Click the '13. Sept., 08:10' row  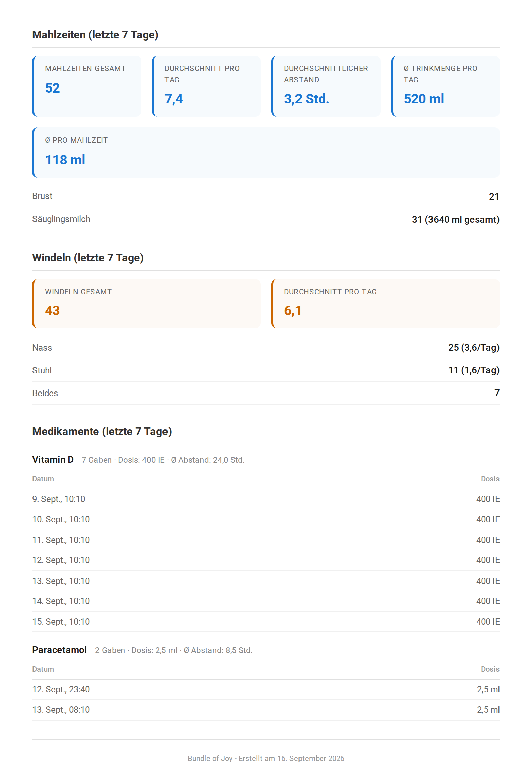266,710
